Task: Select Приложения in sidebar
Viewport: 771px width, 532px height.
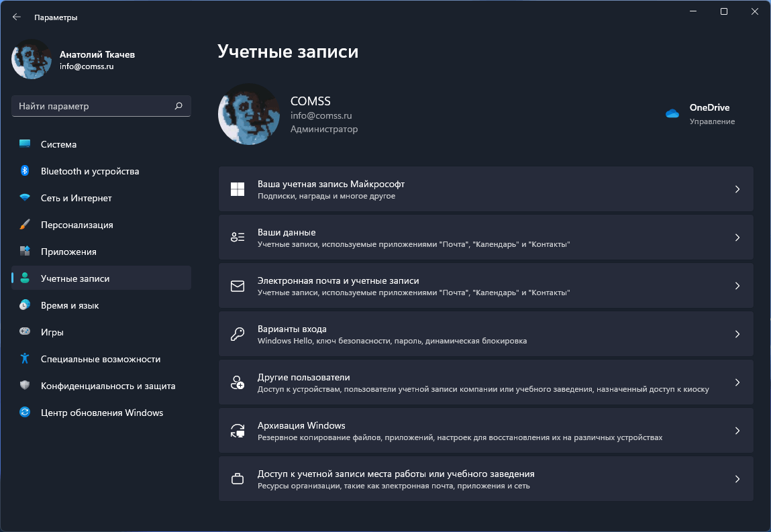Action: pyautogui.click(x=101, y=252)
